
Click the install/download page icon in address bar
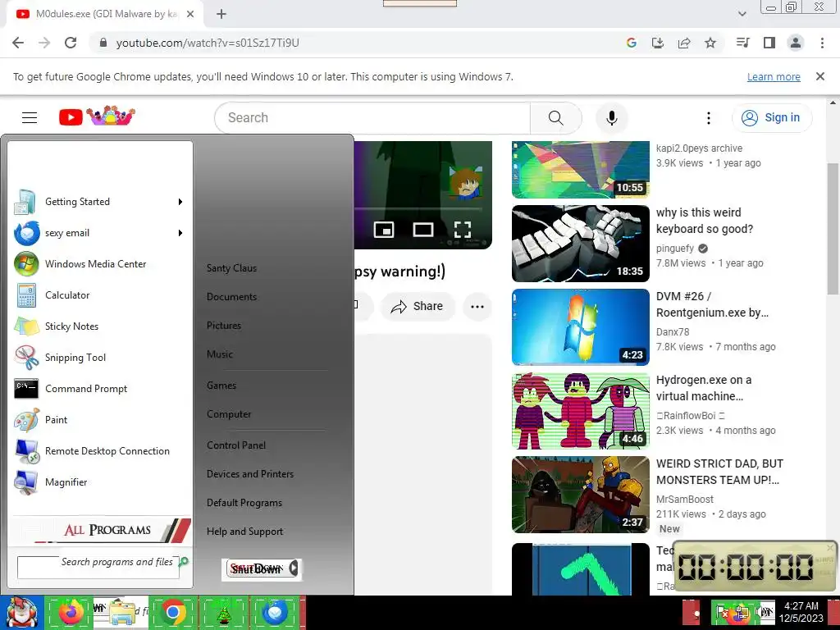(x=658, y=43)
